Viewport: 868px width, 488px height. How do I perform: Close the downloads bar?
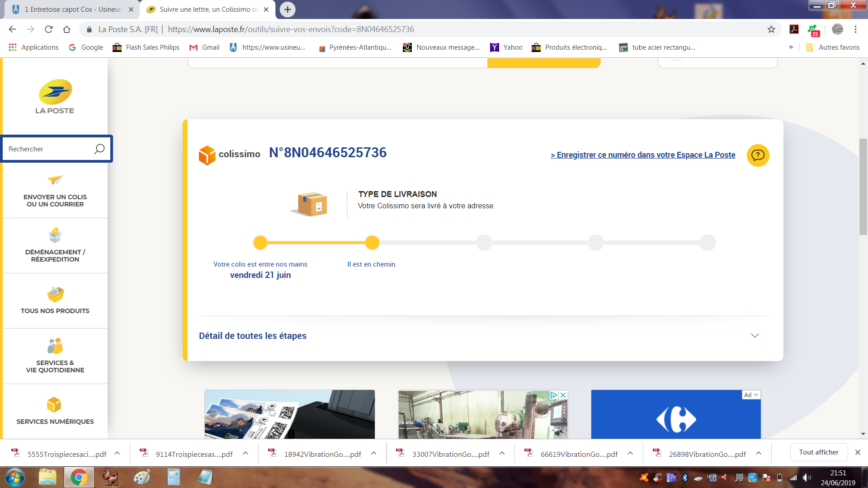858,452
